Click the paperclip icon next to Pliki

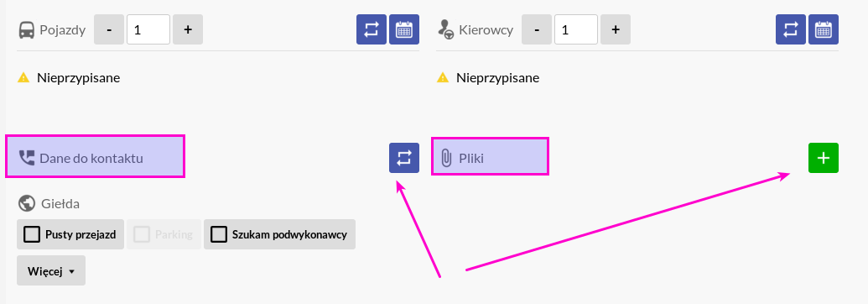coord(446,158)
